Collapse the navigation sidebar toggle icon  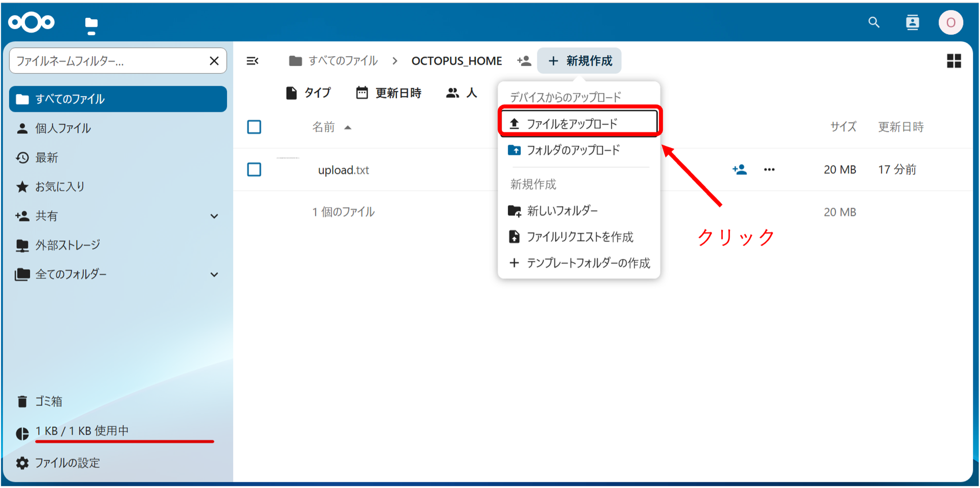(253, 61)
